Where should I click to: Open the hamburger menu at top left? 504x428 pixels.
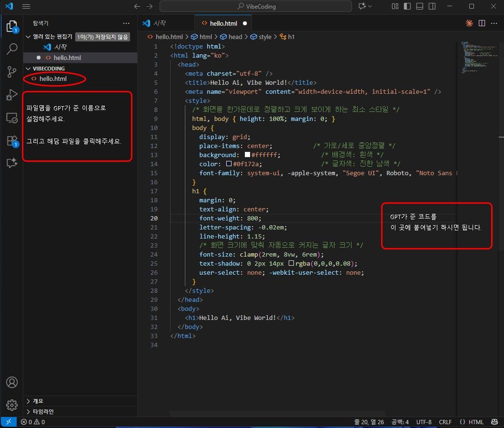tap(27, 7)
